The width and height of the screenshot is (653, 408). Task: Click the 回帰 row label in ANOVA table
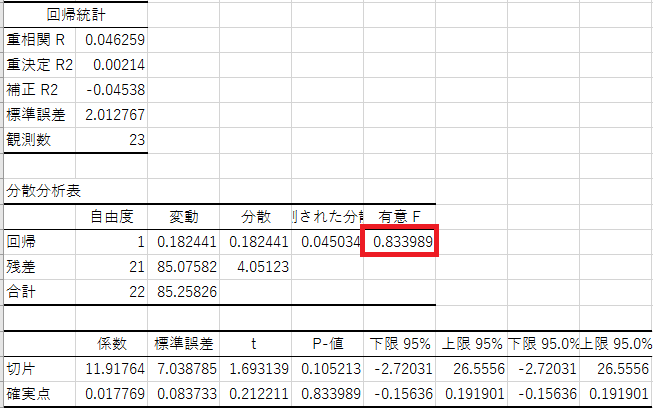click(40, 242)
